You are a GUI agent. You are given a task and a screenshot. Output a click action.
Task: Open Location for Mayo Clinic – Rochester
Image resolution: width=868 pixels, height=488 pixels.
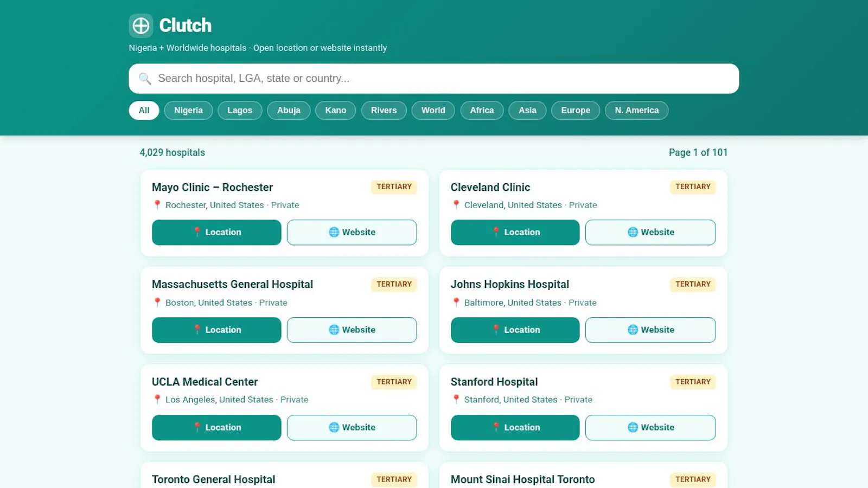[x=216, y=232]
